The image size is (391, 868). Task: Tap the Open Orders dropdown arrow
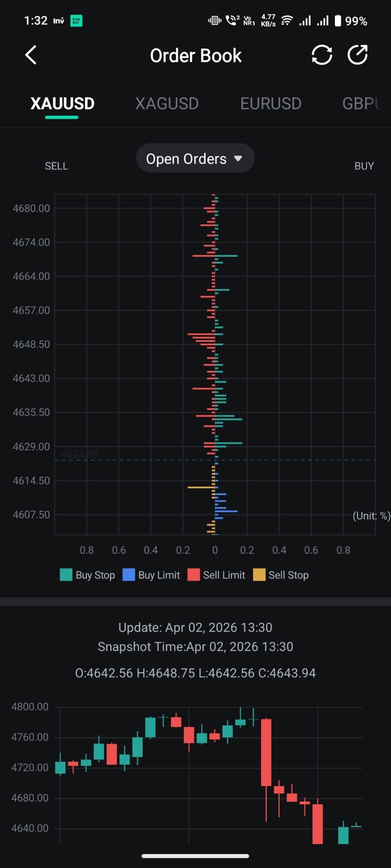click(238, 159)
